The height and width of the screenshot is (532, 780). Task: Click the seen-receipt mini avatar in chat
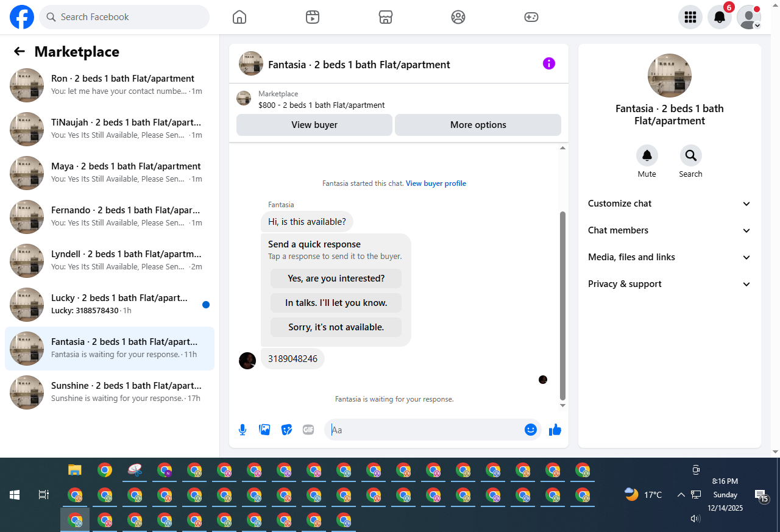point(543,380)
